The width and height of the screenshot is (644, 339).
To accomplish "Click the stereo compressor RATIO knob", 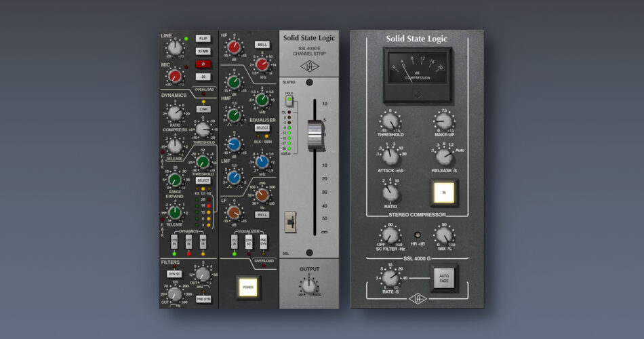I will [x=390, y=193].
